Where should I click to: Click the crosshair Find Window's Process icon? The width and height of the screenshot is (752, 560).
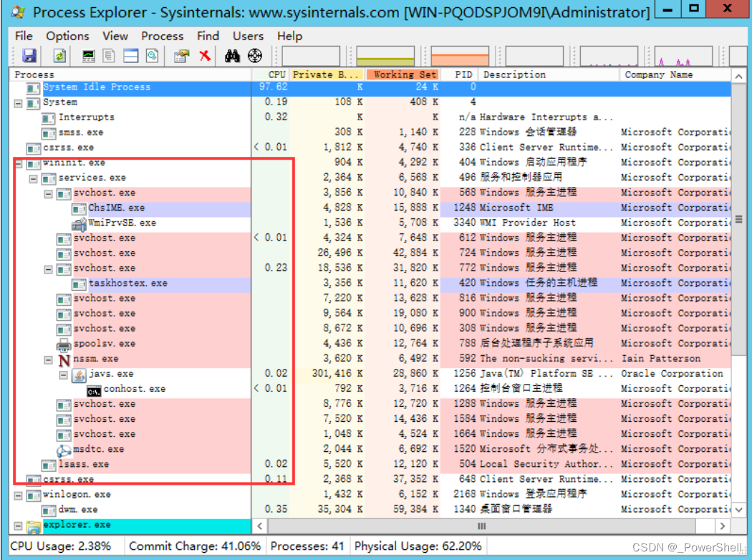(x=255, y=56)
